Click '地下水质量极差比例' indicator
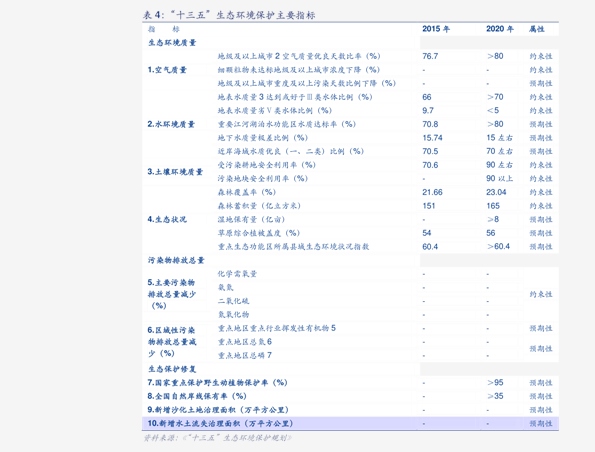 (263, 138)
